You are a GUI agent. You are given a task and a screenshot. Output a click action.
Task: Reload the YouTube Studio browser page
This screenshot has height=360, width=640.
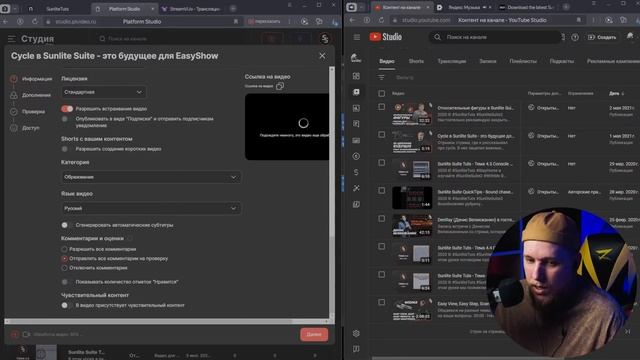click(x=381, y=20)
